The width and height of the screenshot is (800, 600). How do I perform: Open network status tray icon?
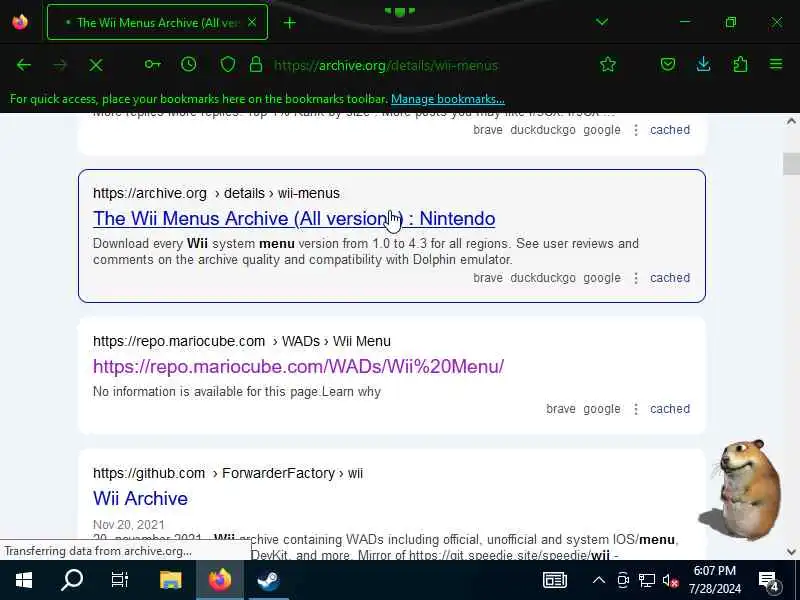pyautogui.click(x=646, y=580)
